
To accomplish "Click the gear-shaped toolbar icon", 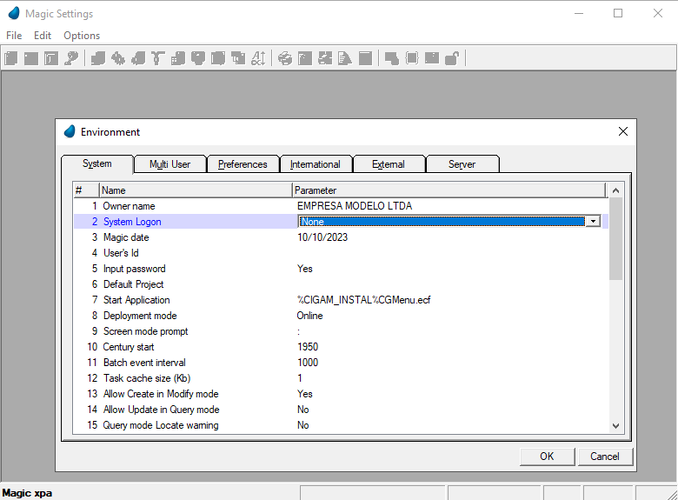I will (118, 58).
